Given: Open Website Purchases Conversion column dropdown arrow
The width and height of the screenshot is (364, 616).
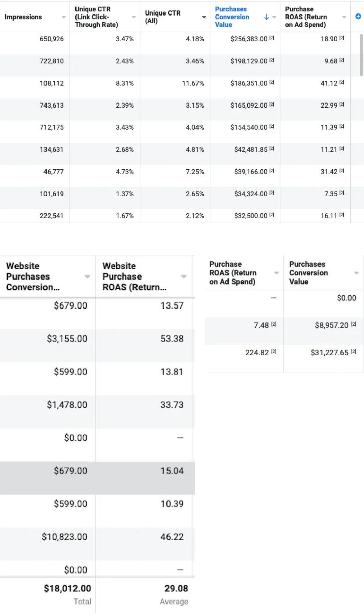Looking at the screenshot, I should [87, 276].
